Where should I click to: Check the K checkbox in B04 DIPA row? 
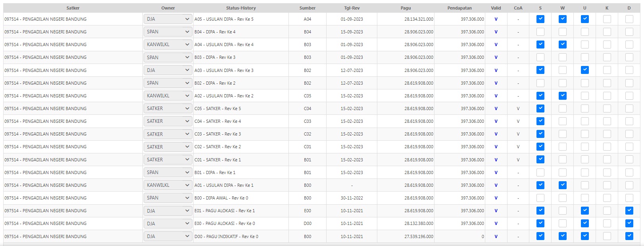click(607, 32)
